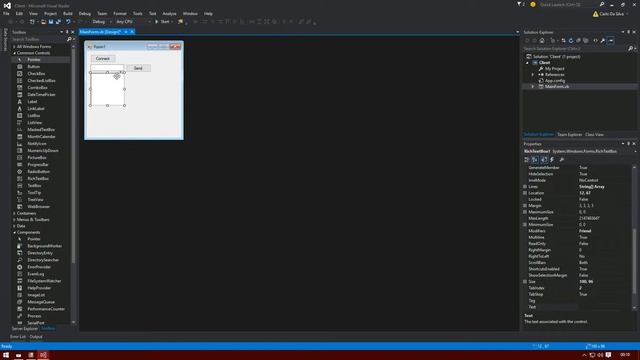Viewport: 640px width, 360px height.
Task: Pick the BackgroundWorker component in Toolbox
Action: click(44, 246)
